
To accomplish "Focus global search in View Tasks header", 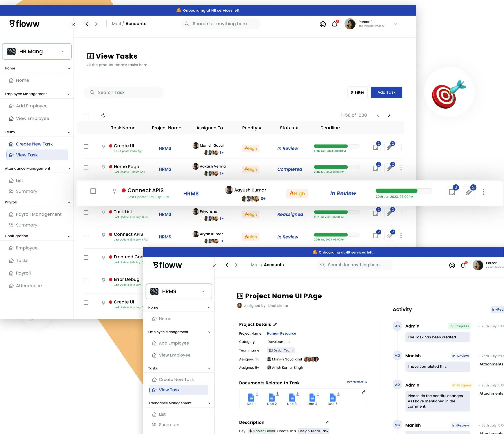I will coord(221,24).
